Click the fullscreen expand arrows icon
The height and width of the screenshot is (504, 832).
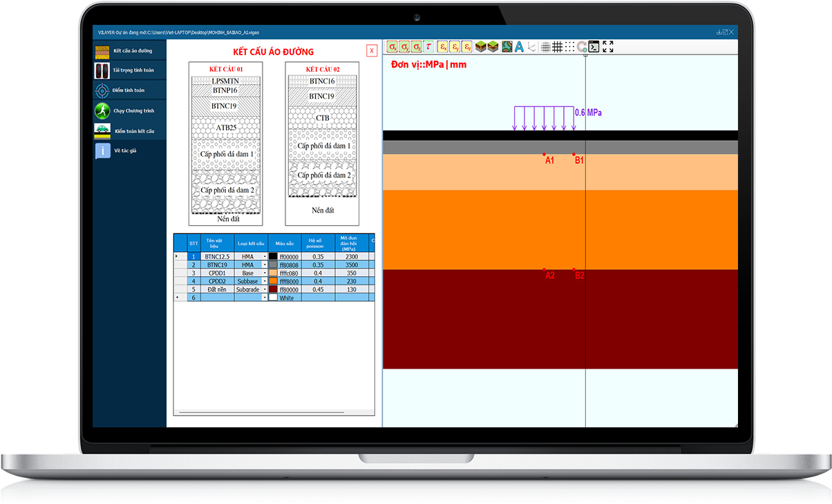coord(608,47)
